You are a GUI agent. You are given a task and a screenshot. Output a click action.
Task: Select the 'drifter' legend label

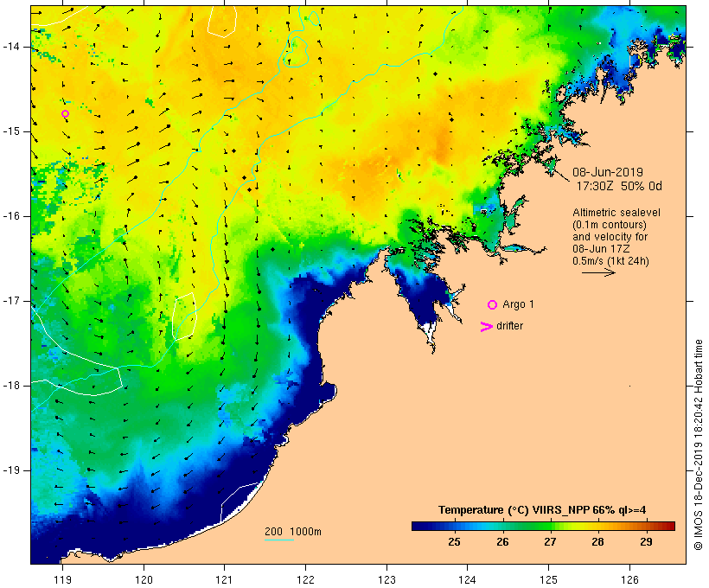coord(509,326)
